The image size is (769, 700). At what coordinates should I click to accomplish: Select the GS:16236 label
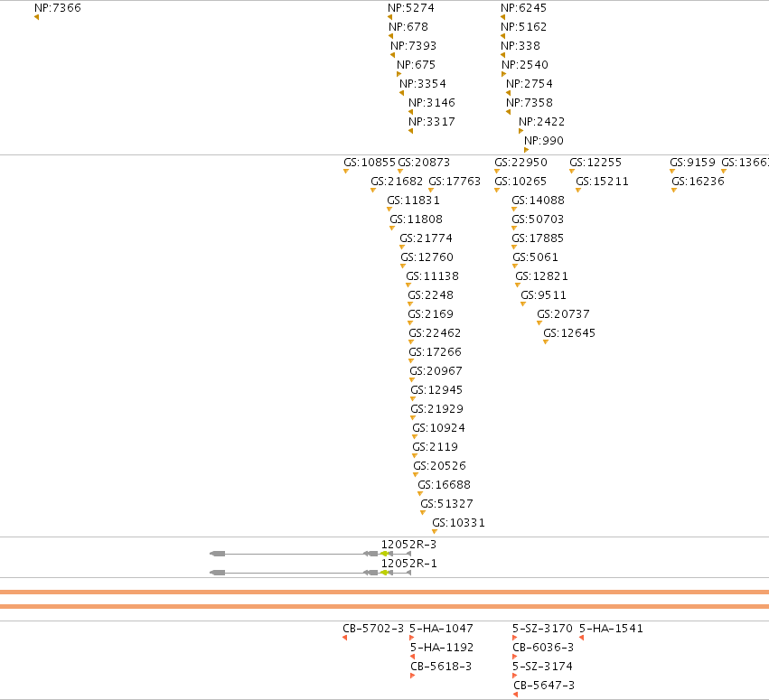[x=698, y=182]
